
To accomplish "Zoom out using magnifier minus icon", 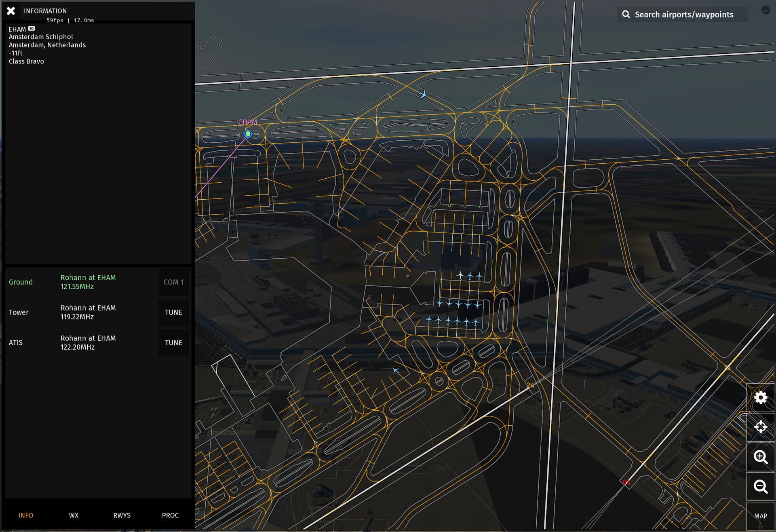I will point(760,486).
